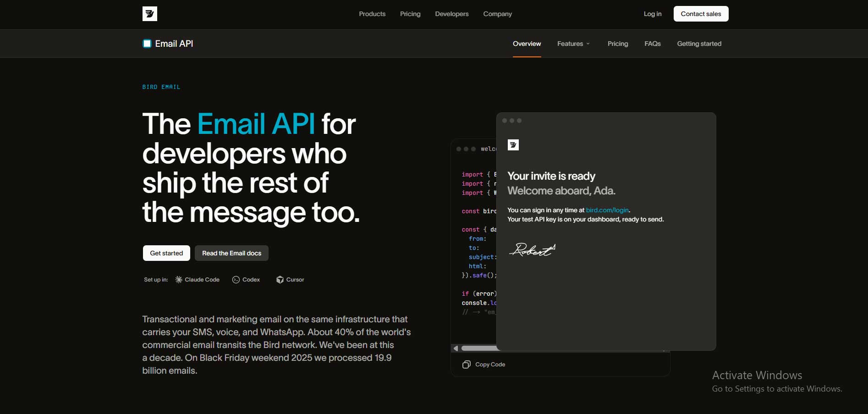Switch to the FAQs tab

pos(653,44)
